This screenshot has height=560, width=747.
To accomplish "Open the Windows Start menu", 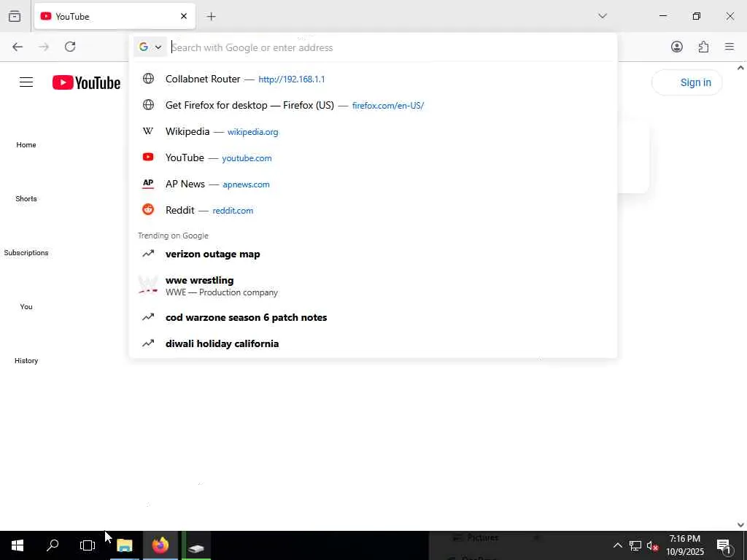I will [x=18, y=545].
